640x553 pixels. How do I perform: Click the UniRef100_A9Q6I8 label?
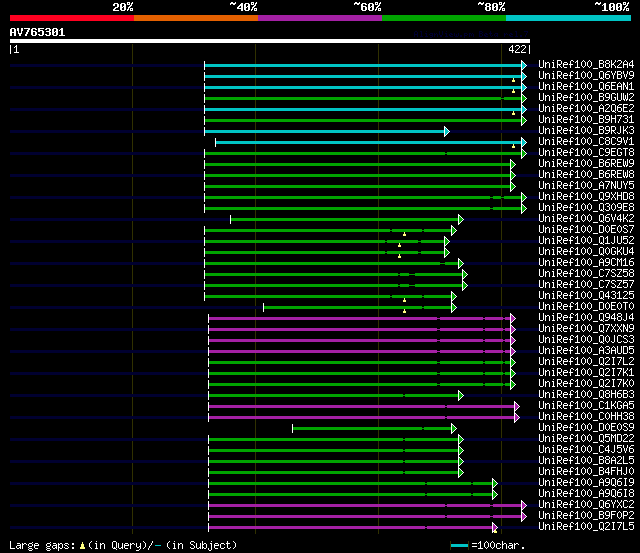pos(586,494)
